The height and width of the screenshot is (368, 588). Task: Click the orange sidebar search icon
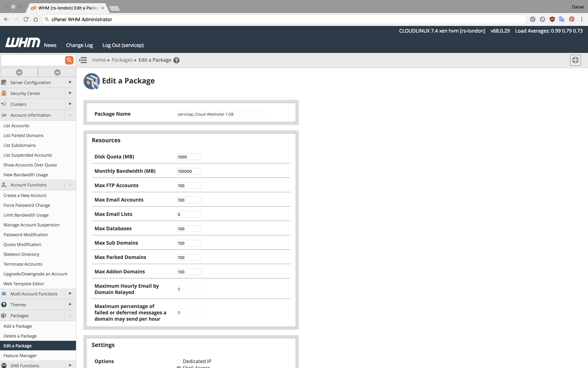tap(69, 60)
